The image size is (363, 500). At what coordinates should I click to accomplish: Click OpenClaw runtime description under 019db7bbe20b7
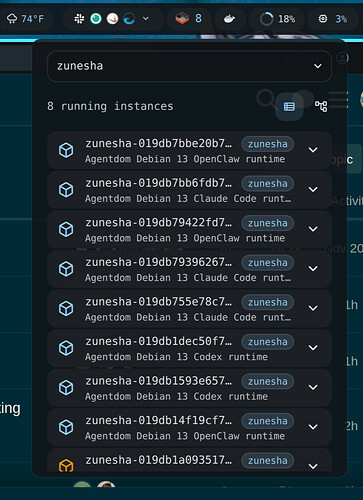click(185, 159)
